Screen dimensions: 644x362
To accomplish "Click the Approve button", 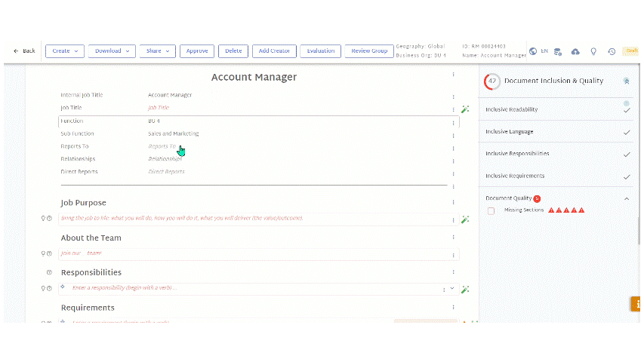I will coord(197,51).
